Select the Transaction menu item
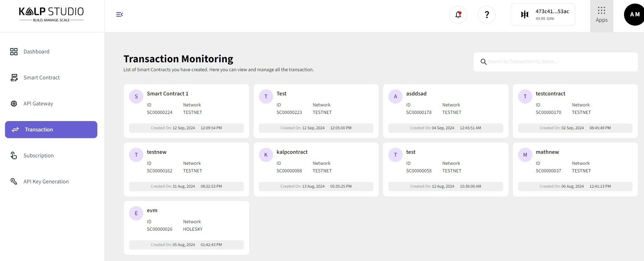Viewport: 644px width, 261px height. click(51, 130)
